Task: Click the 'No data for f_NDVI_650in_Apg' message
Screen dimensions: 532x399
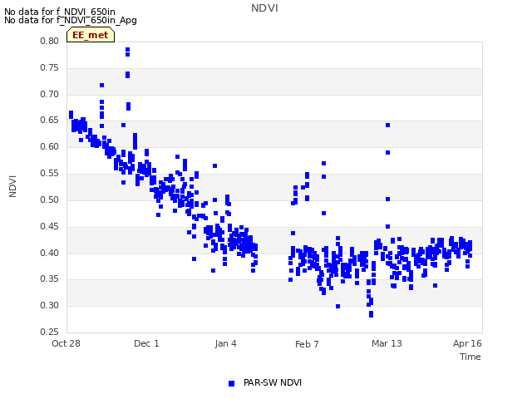Action: point(71,20)
